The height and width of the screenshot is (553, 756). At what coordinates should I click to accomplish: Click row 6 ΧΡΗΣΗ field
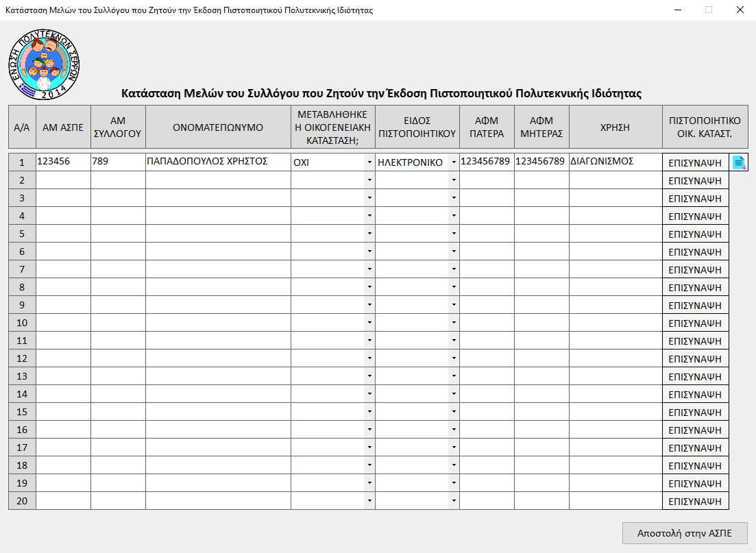pyautogui.click(x=615, y=251)
